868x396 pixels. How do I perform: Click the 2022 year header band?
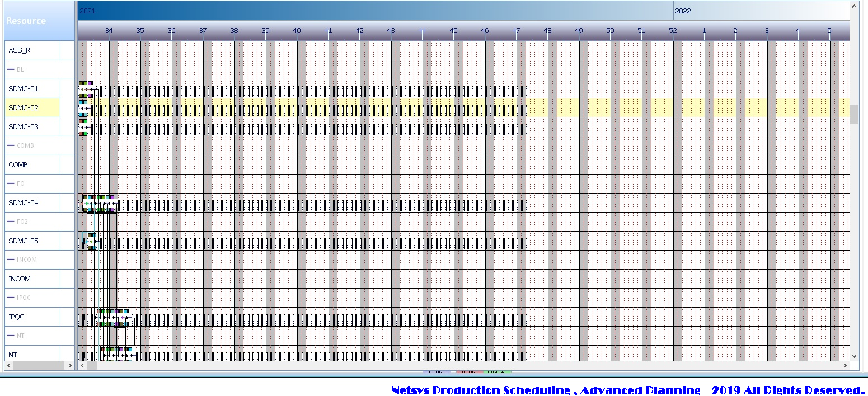pyautogui.click(x=761, y=11)
